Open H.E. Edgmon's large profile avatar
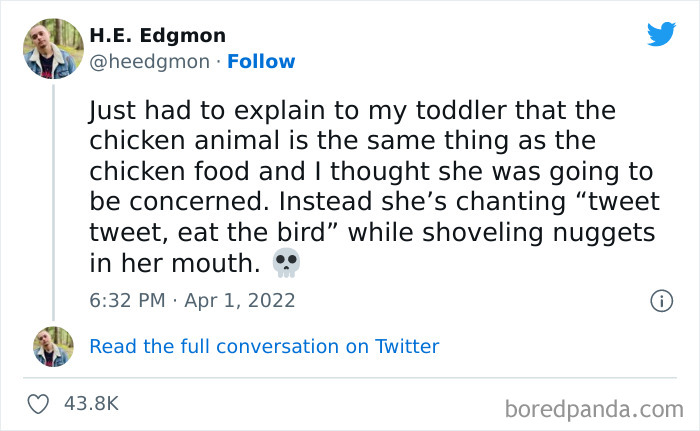Image resolution: width=700 pixels, height=431 pixels. click(53, 47)
